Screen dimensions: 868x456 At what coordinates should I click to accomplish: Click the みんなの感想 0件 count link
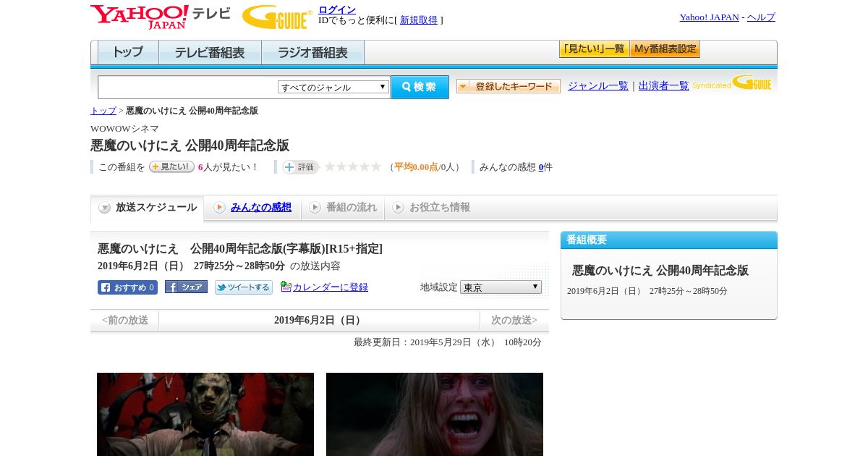click(541, 167)
